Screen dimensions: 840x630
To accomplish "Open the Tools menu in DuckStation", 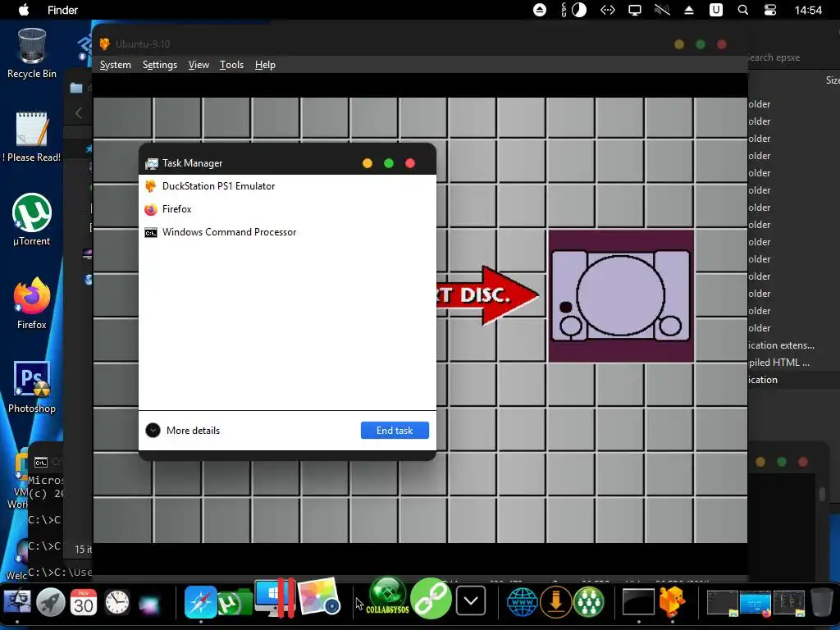I will pyautogui.click(x=231, y=65).
